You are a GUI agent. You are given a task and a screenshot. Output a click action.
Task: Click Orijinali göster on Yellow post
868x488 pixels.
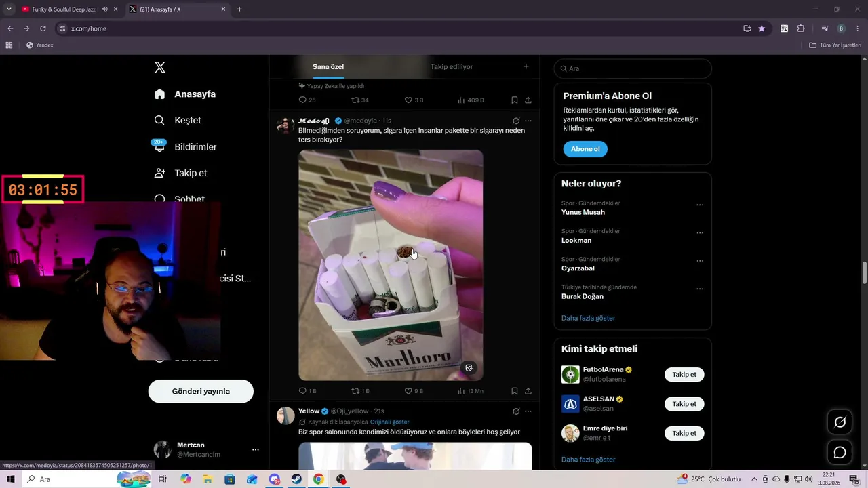click(390, 422)
